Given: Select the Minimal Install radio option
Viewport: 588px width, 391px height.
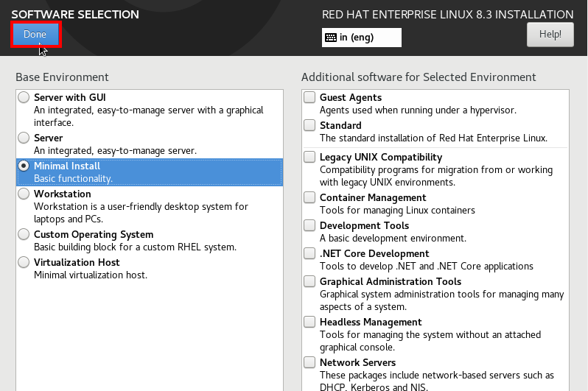Looking at the screenshot, I should tap(24, 166).
